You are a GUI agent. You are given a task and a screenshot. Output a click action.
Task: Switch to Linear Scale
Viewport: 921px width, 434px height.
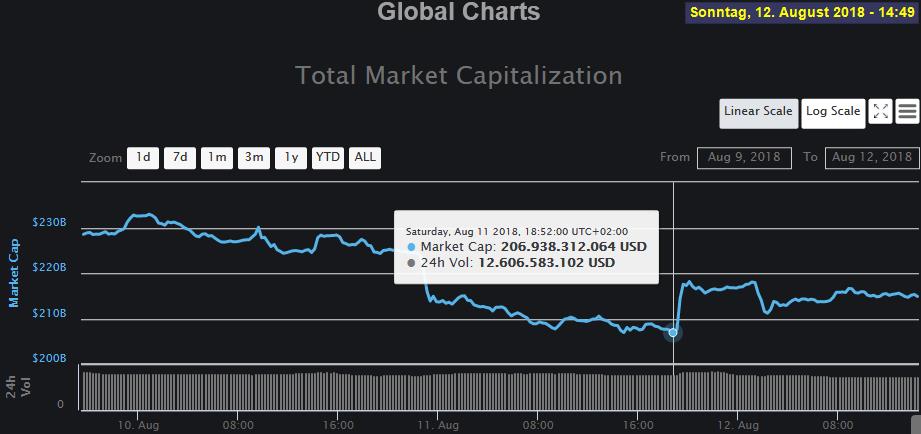click(x=758, y=112)
